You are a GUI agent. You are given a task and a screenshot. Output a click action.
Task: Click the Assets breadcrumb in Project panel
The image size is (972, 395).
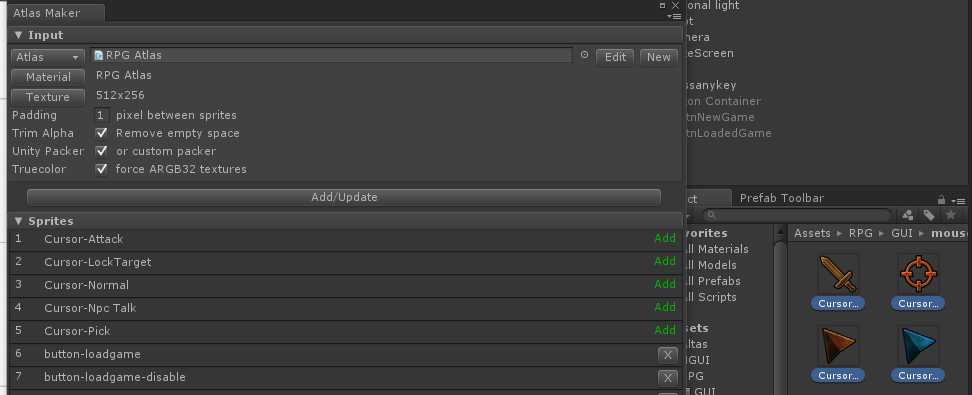812,233
